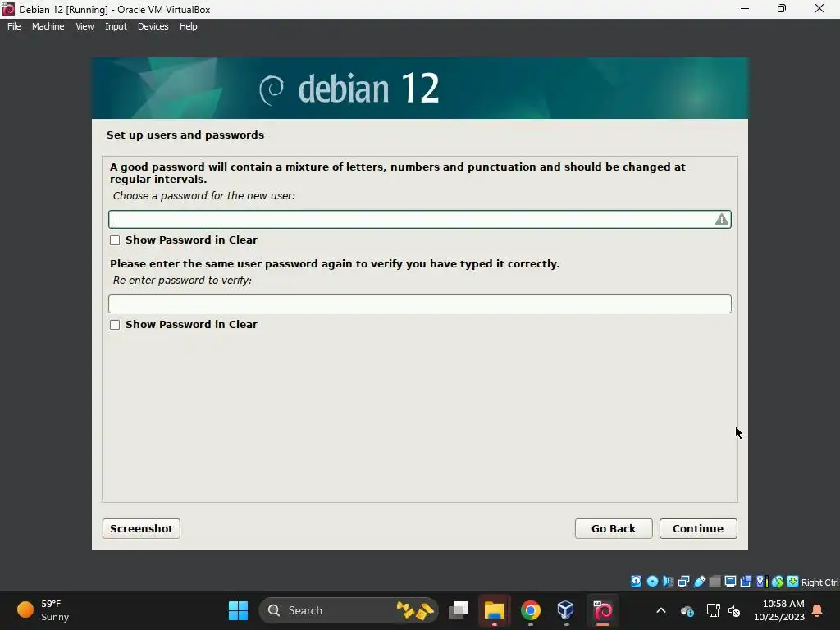Enable first Show Password in Clear checkbox
The image size is (840, 630).
tap(115, 240)
